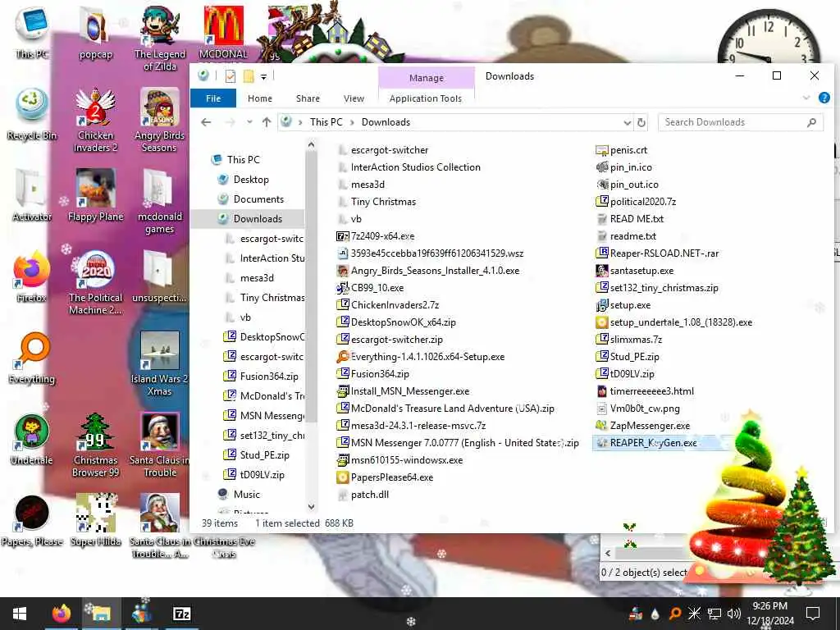Switch to the Home ribbon tab
The image size is (840, 630).
260,98
